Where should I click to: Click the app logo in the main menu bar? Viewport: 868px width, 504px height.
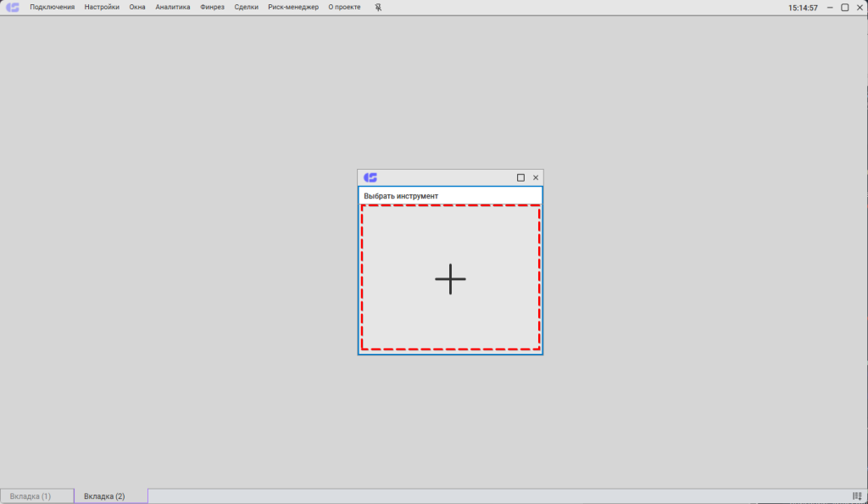pos(13,7)
